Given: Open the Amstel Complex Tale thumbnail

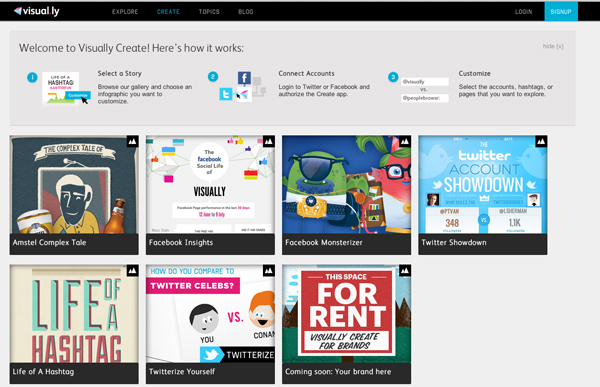Looking at the screenshot, I should pos(74,185).
